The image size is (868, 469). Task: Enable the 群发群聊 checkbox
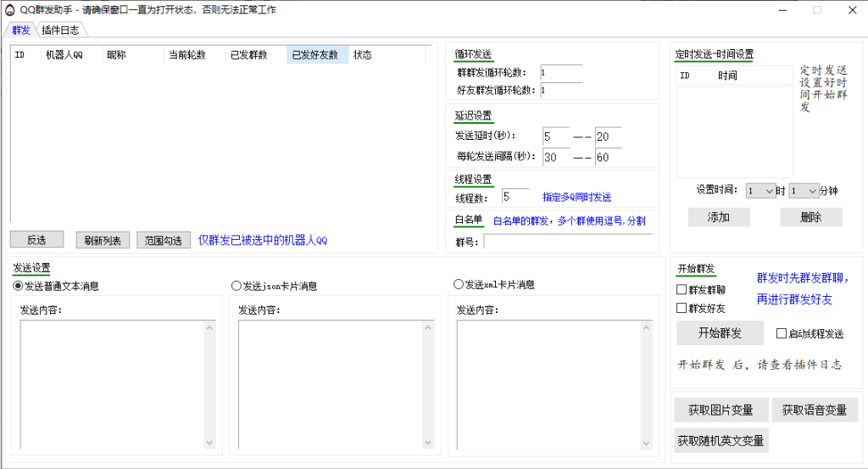point(682,289)
